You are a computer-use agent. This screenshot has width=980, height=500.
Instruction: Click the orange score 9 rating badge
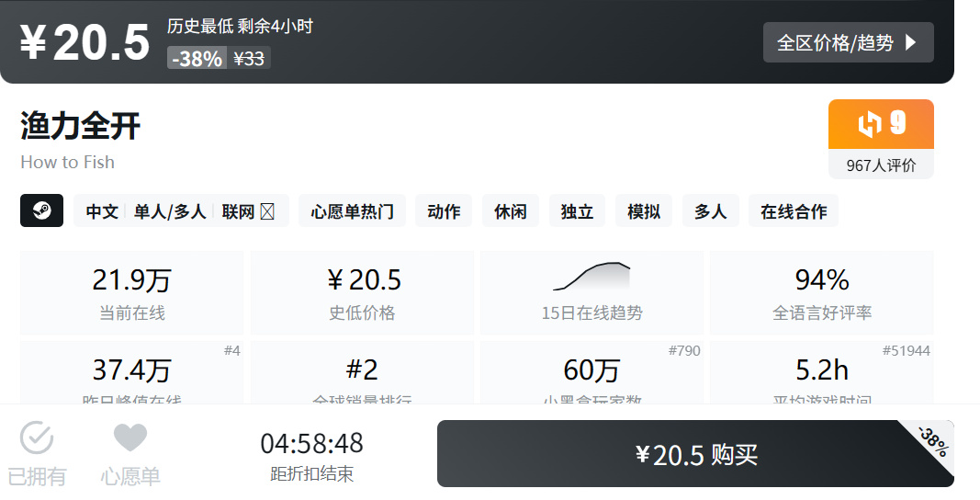[x=881, y=124]
